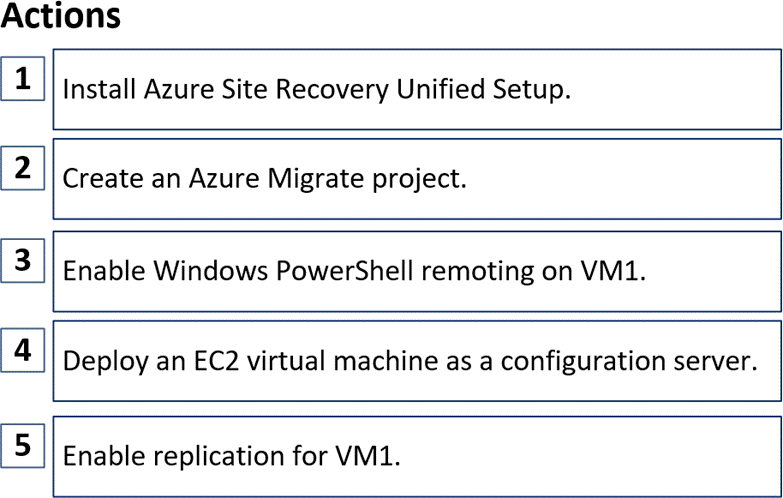
Task: Click the number 1 box
Action: click(22, 77)
